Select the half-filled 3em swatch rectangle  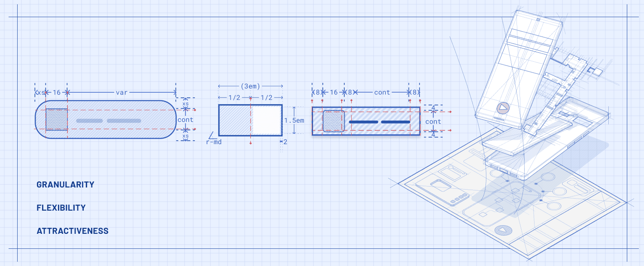coord(250,120)
